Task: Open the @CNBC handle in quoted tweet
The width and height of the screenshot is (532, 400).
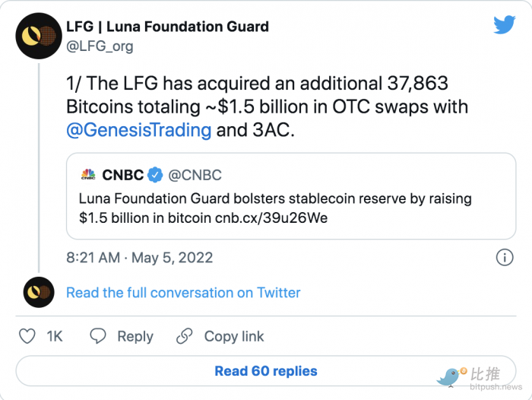Action: 195,175
